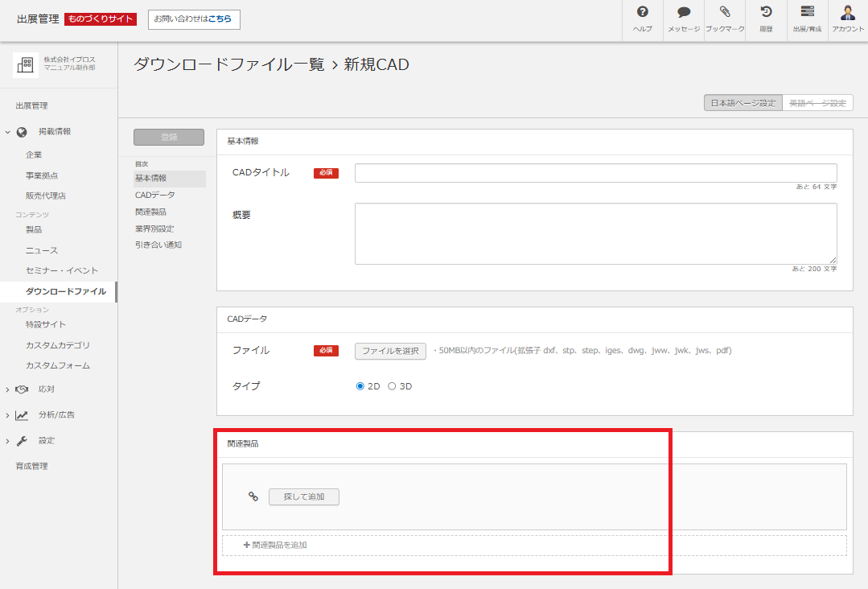This screenshot has width=868, height=589.
Task: Open the 履歴 history icon
Action: (764, 20)
